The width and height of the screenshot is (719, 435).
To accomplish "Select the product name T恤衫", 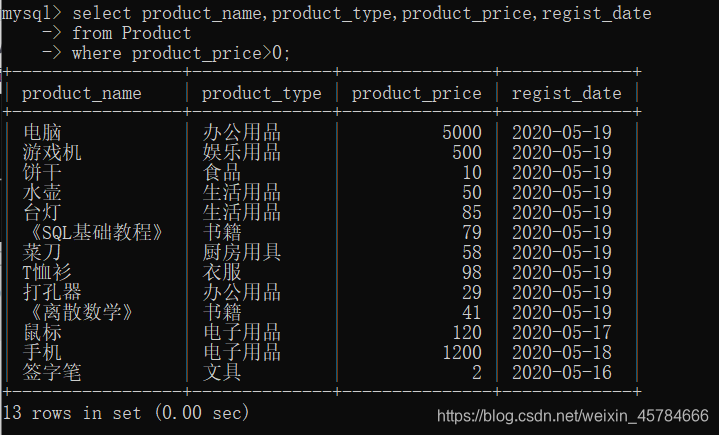I will point(47,273).
